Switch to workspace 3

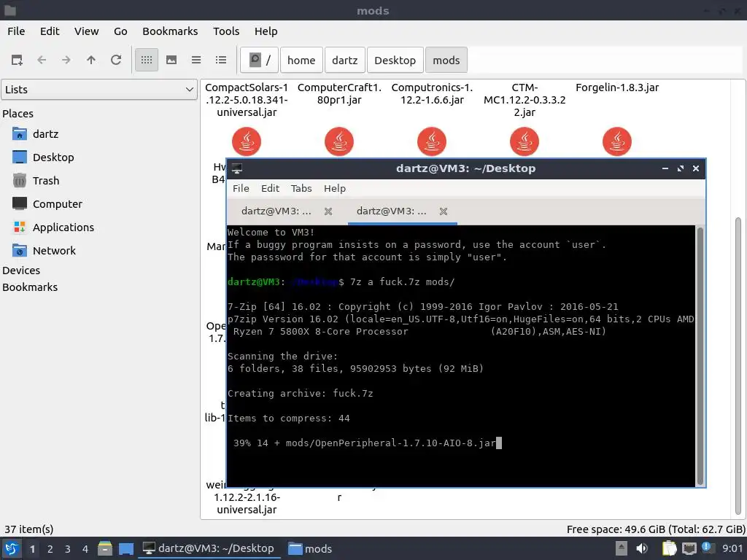tap(68, 549)
